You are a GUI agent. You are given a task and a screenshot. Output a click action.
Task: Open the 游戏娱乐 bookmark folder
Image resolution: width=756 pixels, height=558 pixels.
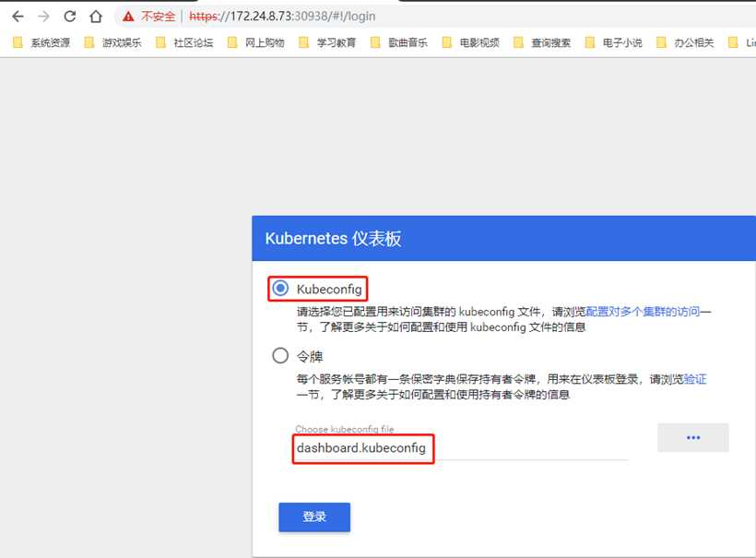coord(112,42)
